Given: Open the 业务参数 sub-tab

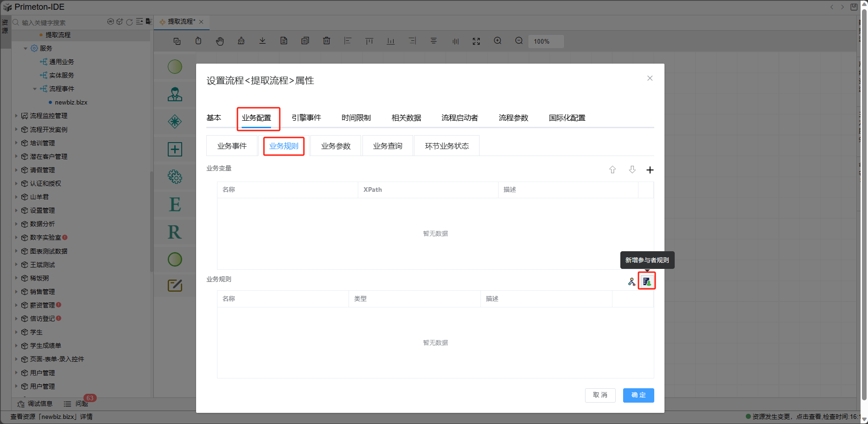Looking at the screenshot, I should tap(335, 146).
